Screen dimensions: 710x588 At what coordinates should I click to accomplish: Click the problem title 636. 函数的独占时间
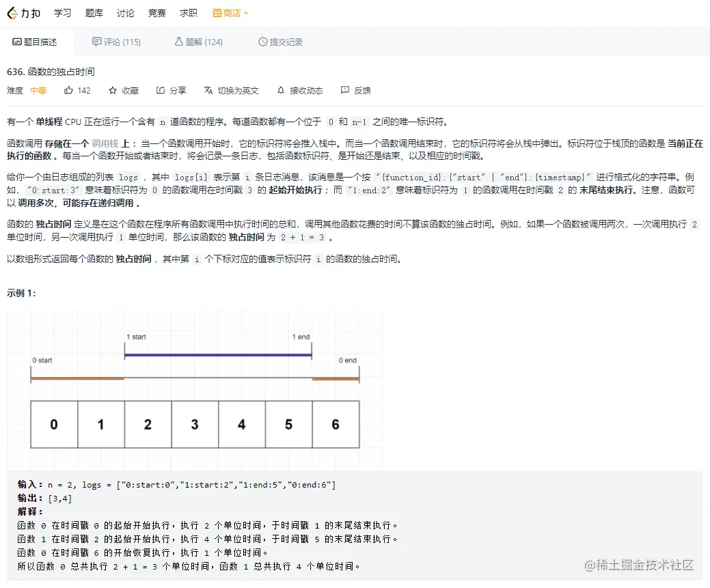tap(51, 72)
